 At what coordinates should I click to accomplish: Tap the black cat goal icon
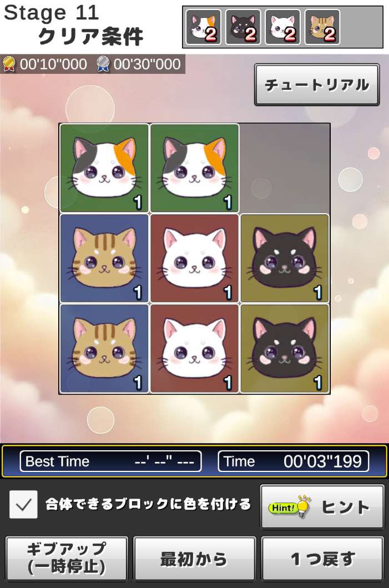[x=243, y=27]
